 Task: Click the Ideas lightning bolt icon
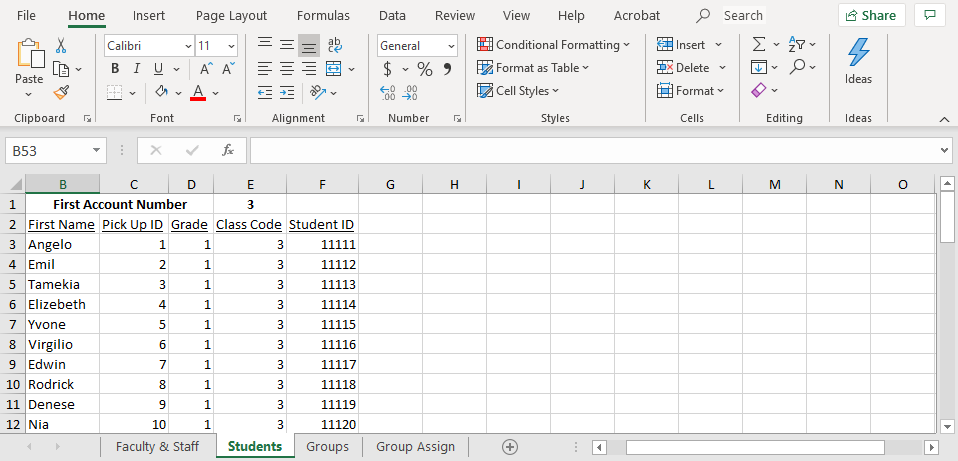858,52
